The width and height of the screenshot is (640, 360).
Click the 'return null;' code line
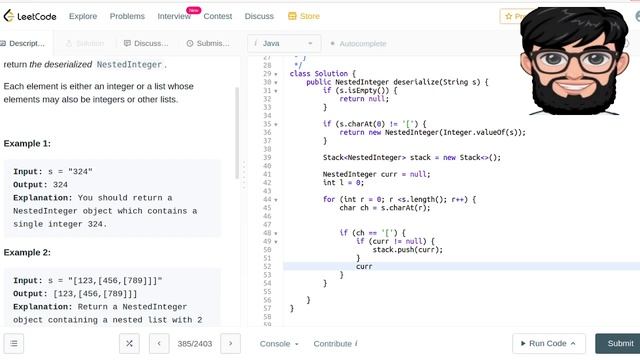point(364,99)
